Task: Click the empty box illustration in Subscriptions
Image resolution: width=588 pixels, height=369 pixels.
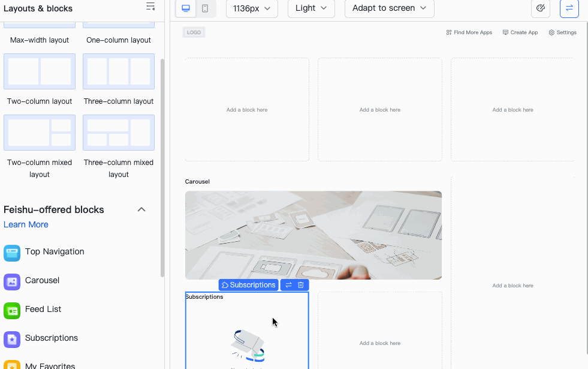Action: coord(248,346)
